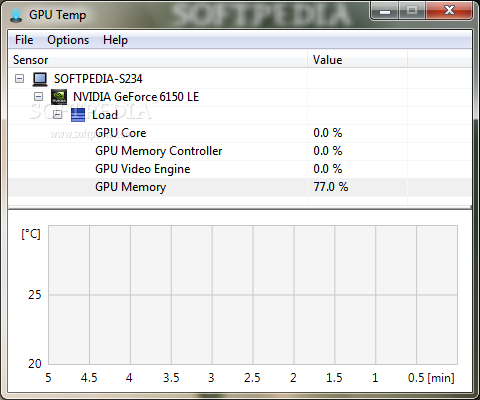Select the NVIDIA GeForce 6150 LE row
The image size is (480, 400).
[240, 97]
